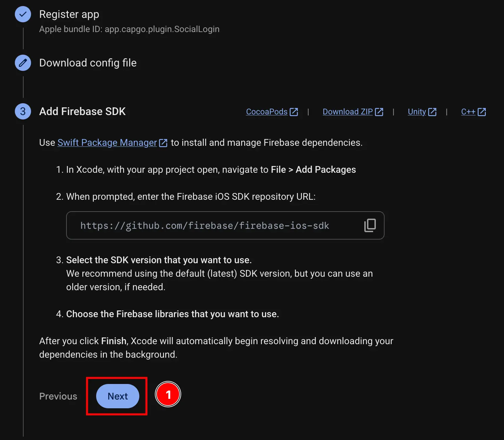504x440 pixels.
Task: Switch to the CocoaPods installation option
Action: (x=267, y=112)
